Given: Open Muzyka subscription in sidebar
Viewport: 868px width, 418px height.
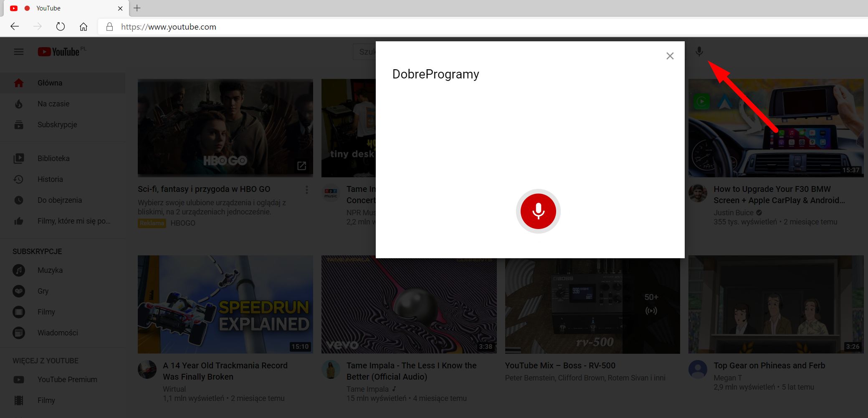Looking at the screenshot, I should (50, 270).
